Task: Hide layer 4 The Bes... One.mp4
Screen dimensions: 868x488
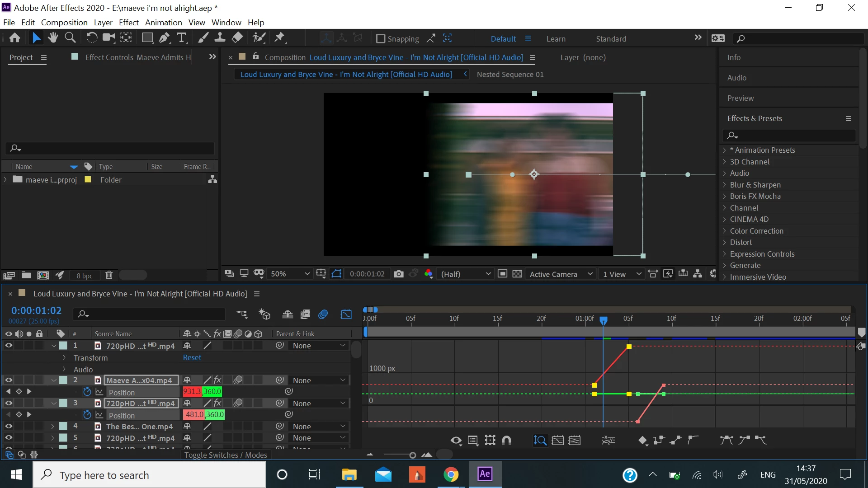Action: 8,426
